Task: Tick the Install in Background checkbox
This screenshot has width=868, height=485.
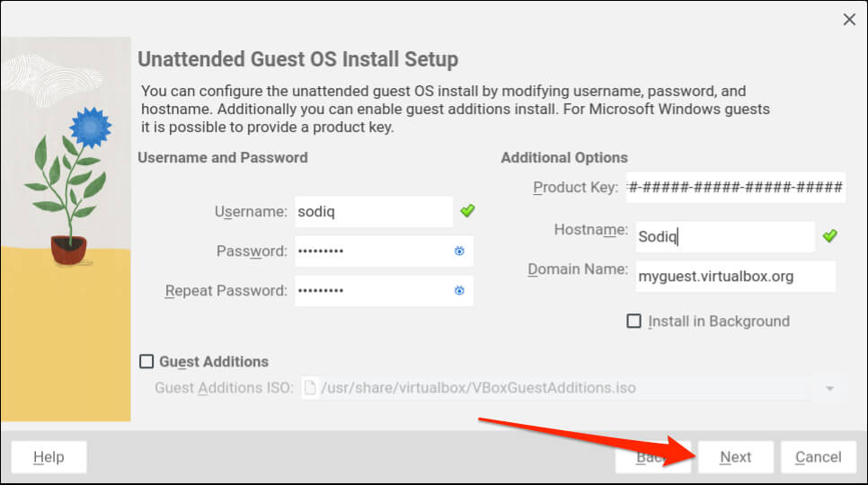Action: point(634,322)
